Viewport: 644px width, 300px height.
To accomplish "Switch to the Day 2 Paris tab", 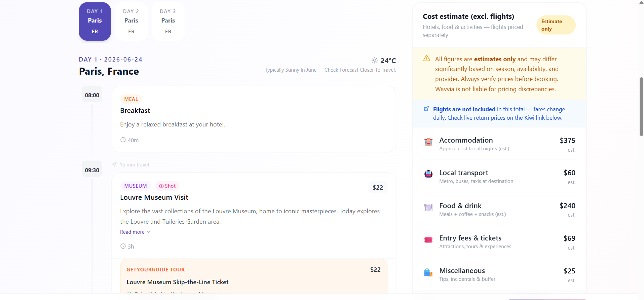I will click(131, 22).
